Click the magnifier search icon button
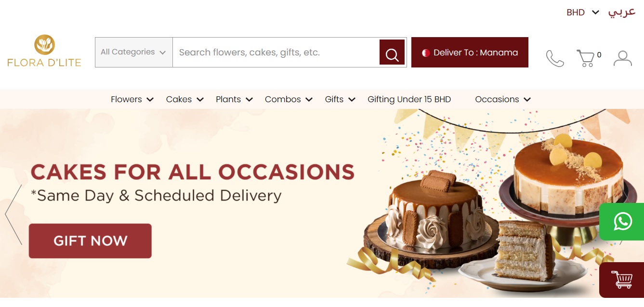Viewport: 644px width, 307px height. (x=392, y=52)
